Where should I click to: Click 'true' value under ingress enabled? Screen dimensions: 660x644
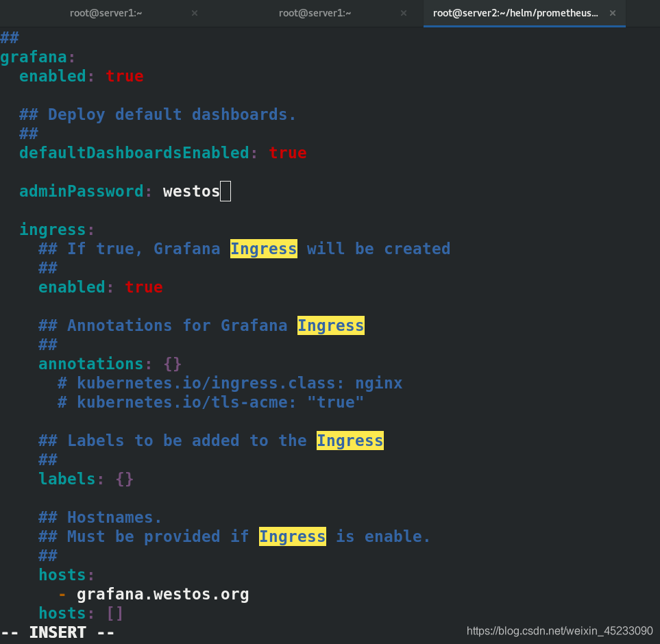click(x=144, y=287)
